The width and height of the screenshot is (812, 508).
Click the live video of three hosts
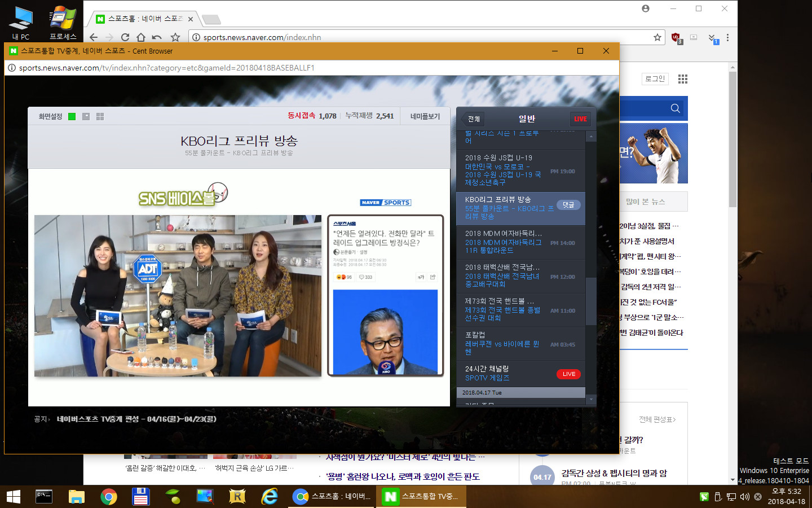(178, 296)
